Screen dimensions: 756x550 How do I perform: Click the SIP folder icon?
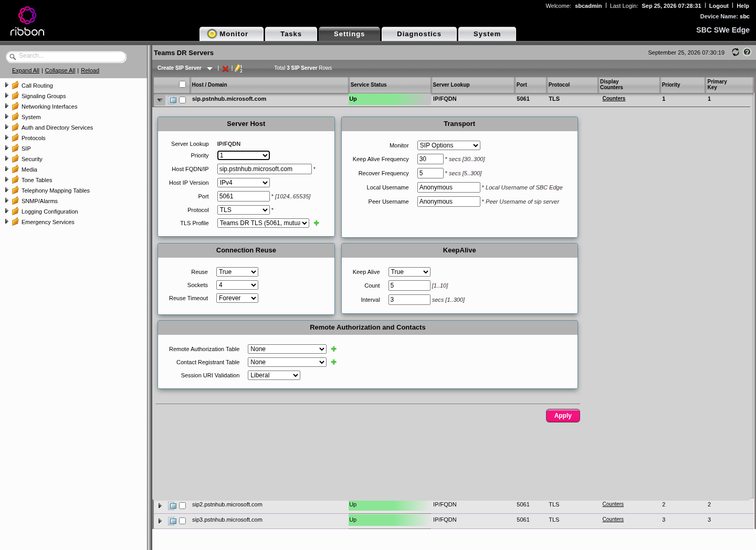(x=15, y=148)
